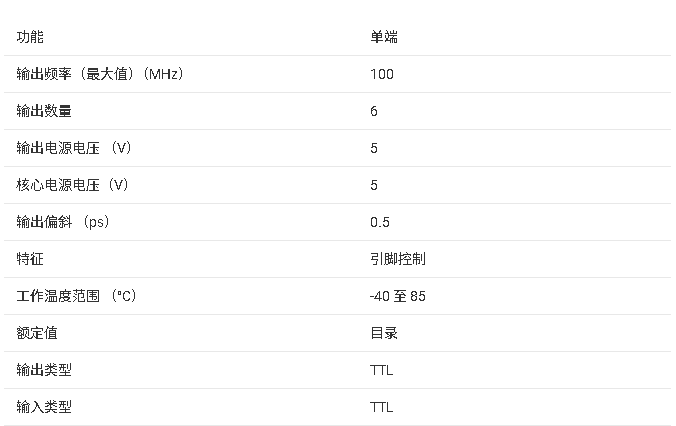Click the 输出偏斜 (ps) label
Screen dimensions: 676x426
point(63,222)
